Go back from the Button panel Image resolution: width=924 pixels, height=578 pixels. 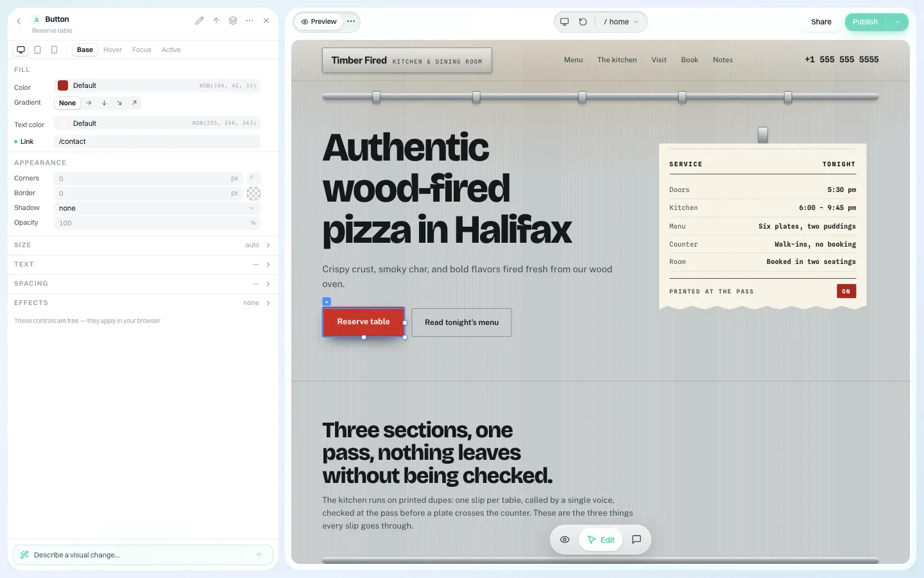[19, 21]
